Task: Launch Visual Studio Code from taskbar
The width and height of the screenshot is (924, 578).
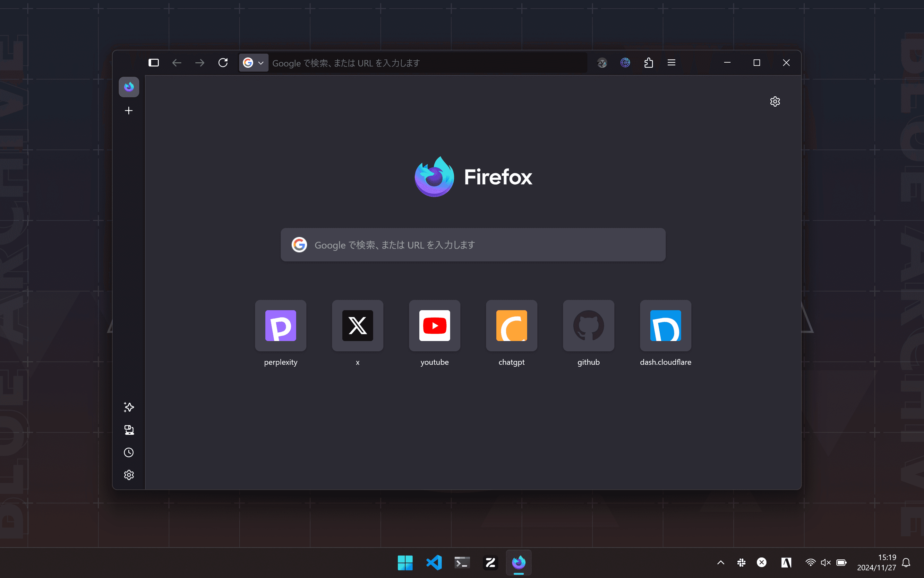Action: pos(434,563)
